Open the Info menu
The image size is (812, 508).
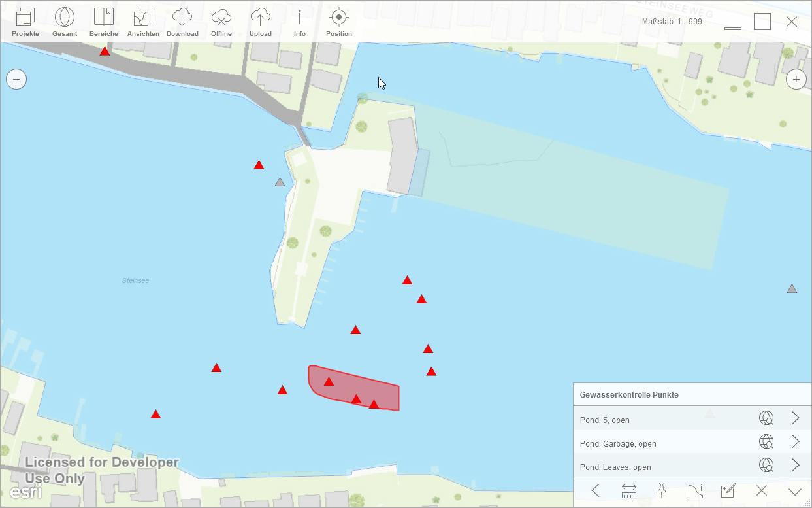[x=300, y=22]
